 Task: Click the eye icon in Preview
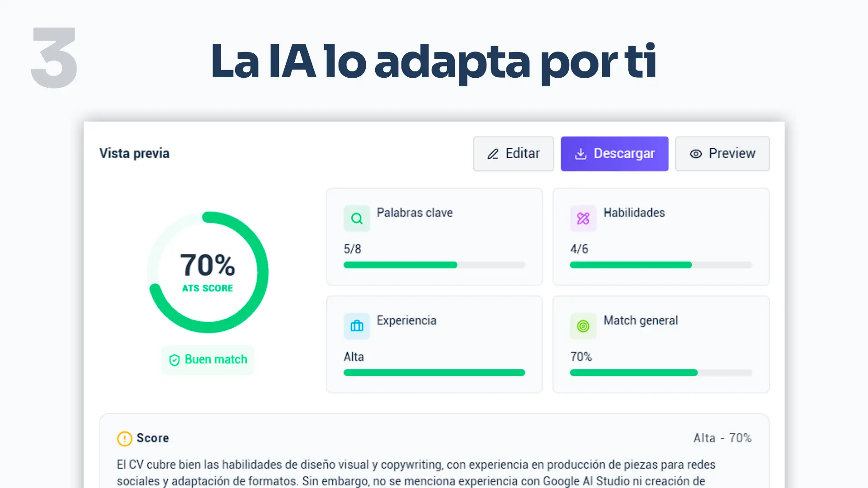pyautogui.click(x=696, y=154)
